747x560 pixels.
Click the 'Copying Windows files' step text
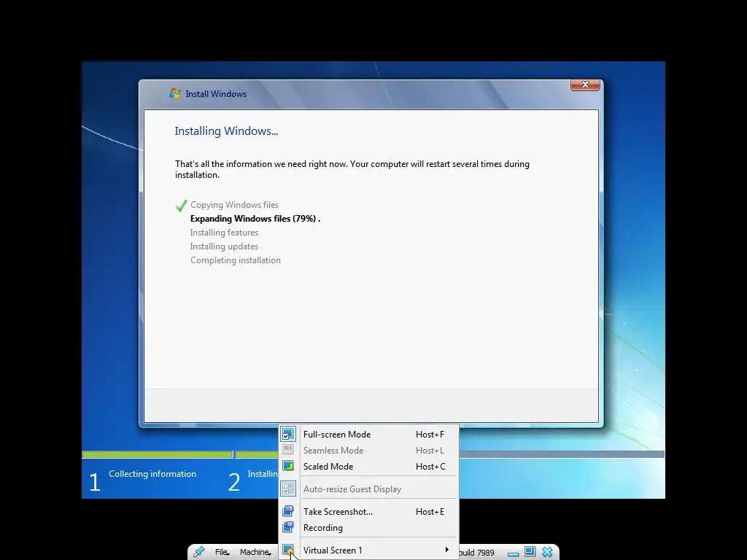click(x=234, y=205)
